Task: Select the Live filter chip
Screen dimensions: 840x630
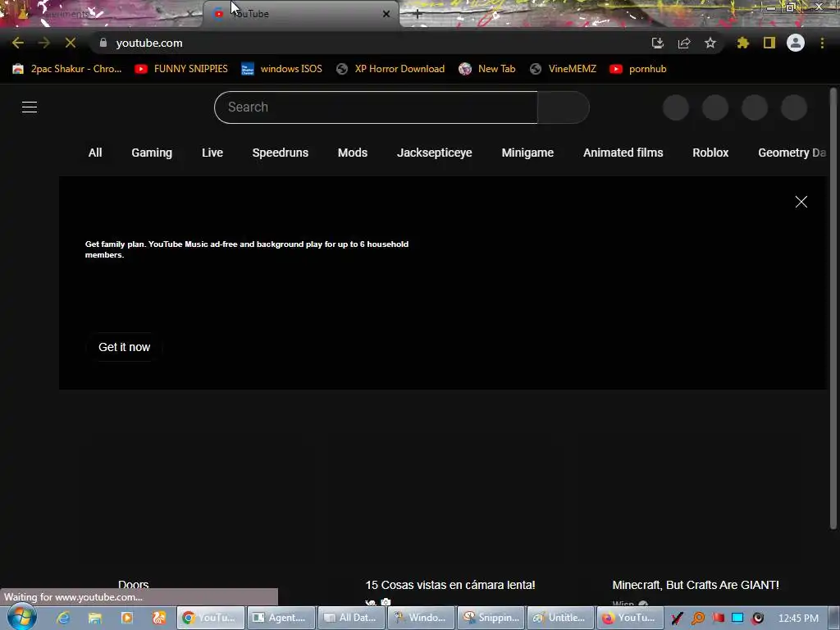Action: pyautogui.click(x=212, y=153)
